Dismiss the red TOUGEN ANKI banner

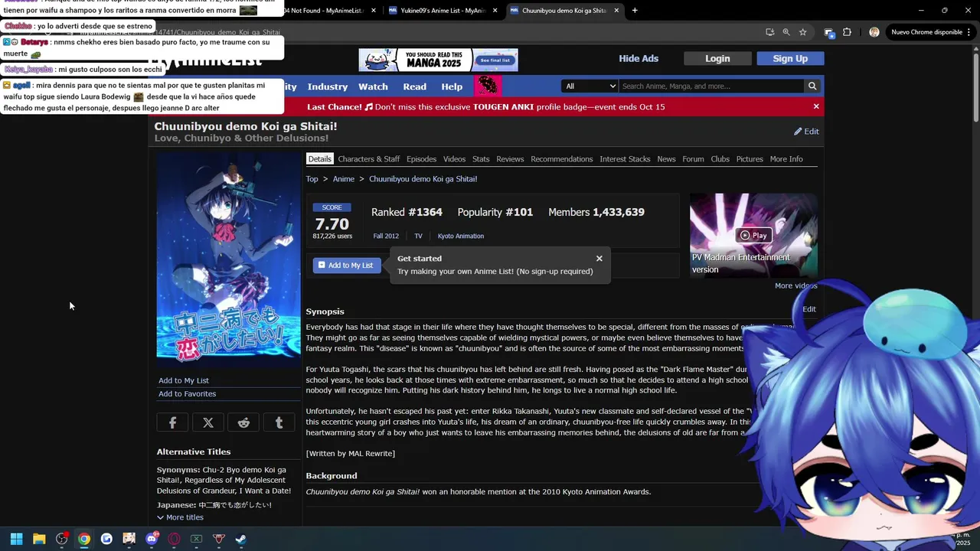[x=816, y=106]
